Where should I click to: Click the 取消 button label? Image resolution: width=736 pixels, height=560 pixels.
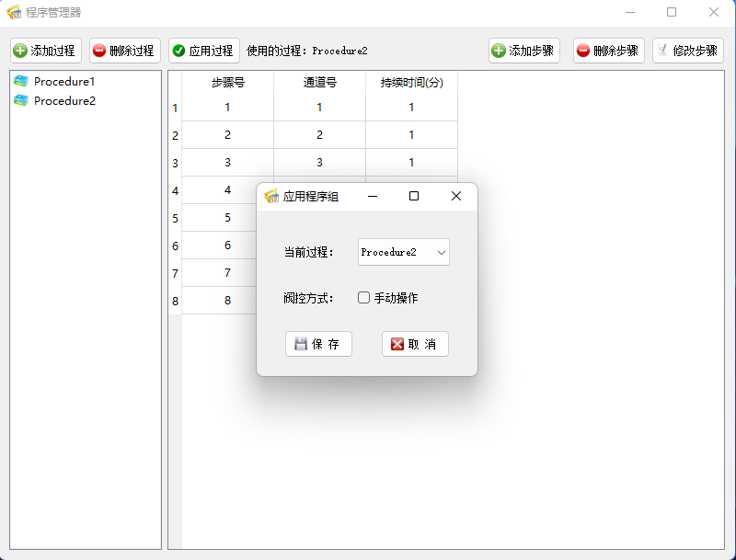[x=422, y=344]
